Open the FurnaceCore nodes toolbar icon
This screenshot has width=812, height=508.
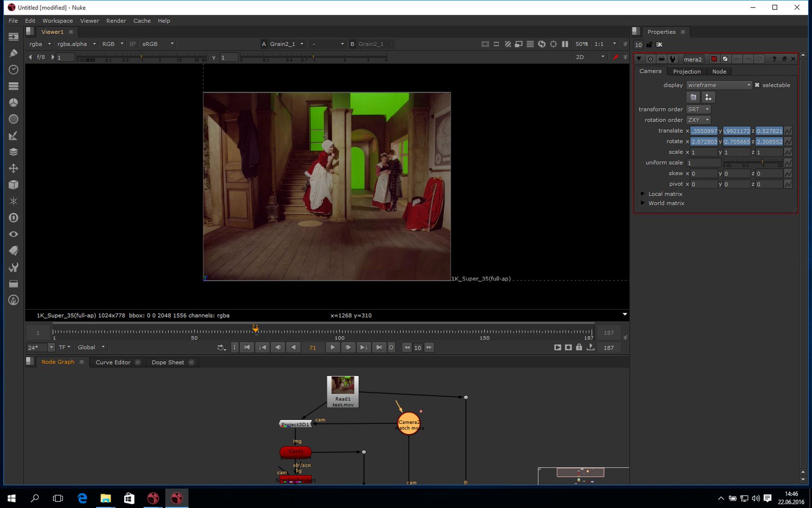[13, 301]
